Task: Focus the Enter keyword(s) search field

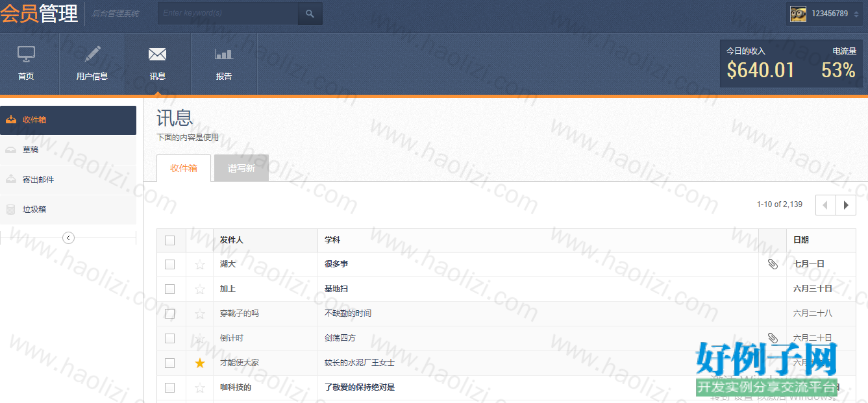Action: (x=228, y=13)
